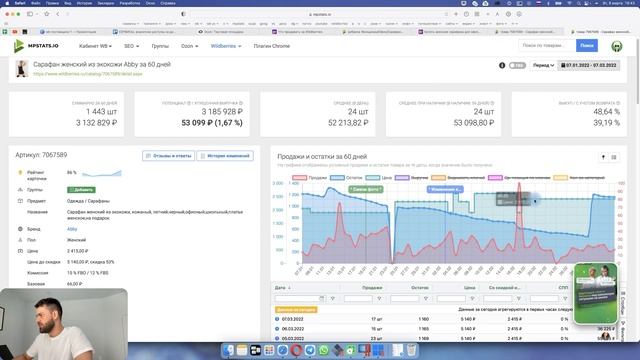Open the Остаток column filter funnel
Viewport: 640px width, 360px height.
pos(426,299)
